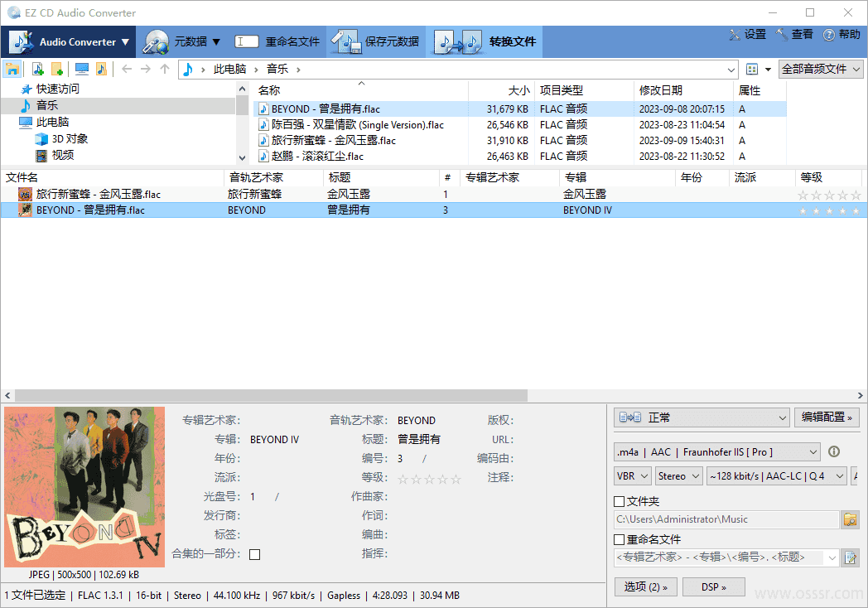Click the output path C:\Users\Administrator\Music field
This screenshot has width=868, height=608.
(x=727, y=519)
